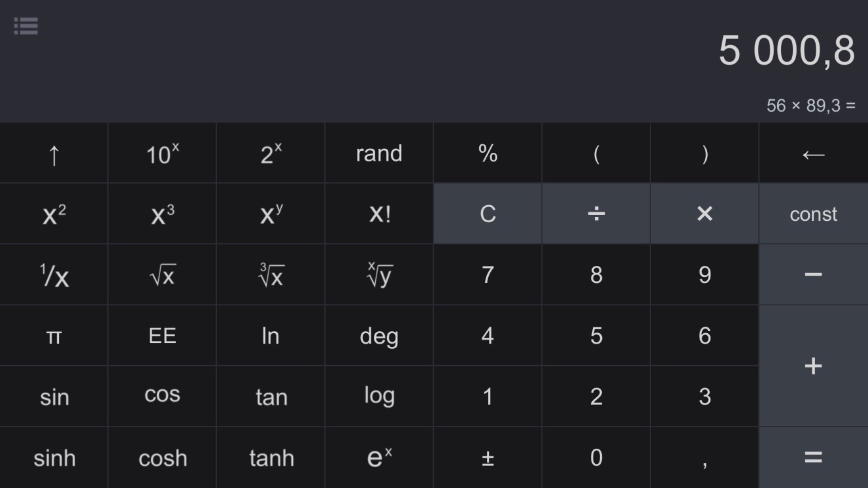Tap the x squared key
This screenshot has width=868, height=488.
tap(54, 214)
